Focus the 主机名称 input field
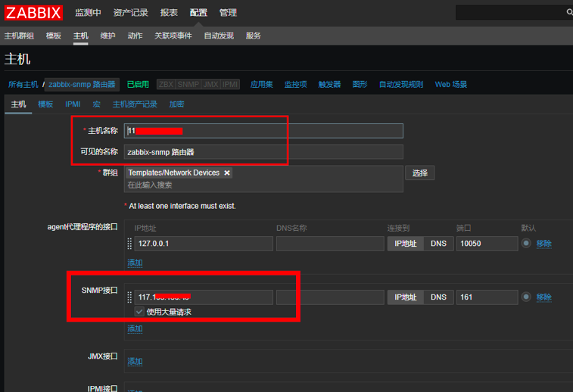573x392 pixels. [263, 131]
